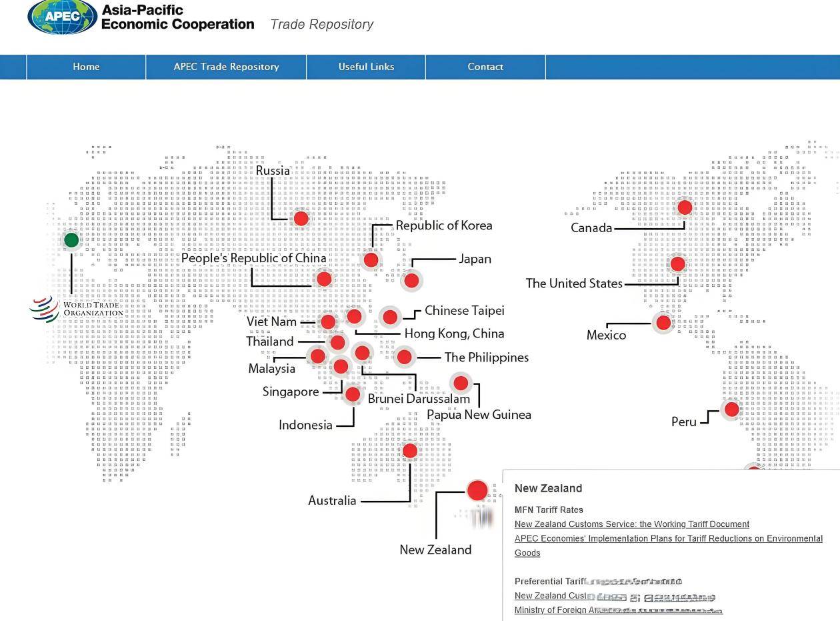Click the 'People's Republic of China' label
Screen dimensions: 840x621
tap(254, 258)
